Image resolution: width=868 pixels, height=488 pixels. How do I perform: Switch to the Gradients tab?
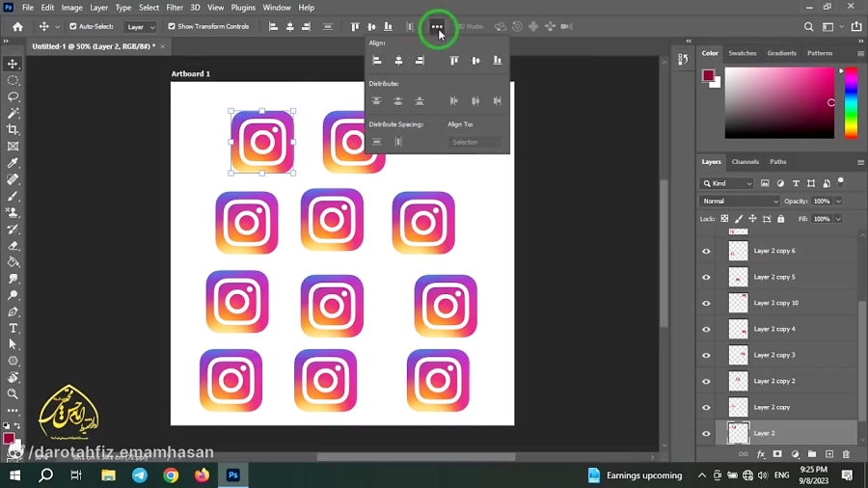tap(781, 53)
